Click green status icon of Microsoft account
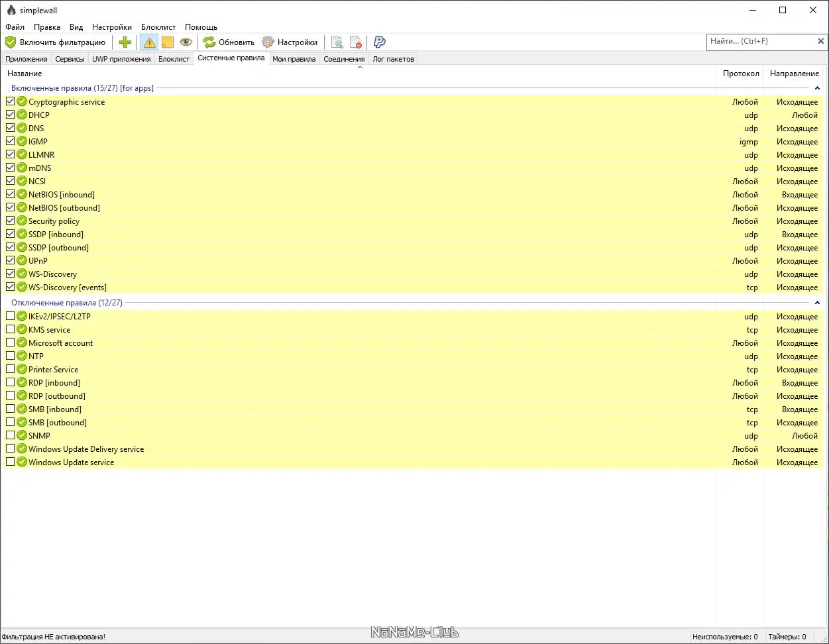 click(x=22, y=343)
